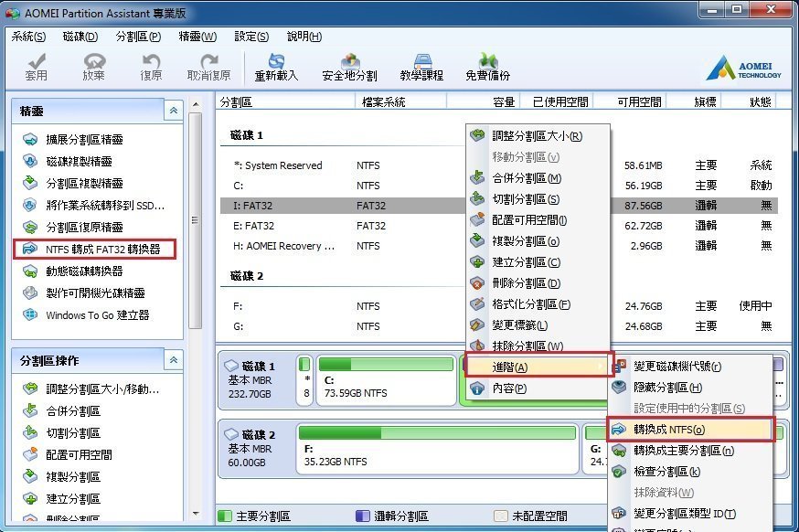Select 格式化分割區(F) in context menu
Screen dimensions: 799x532
[x=538, y=304]
